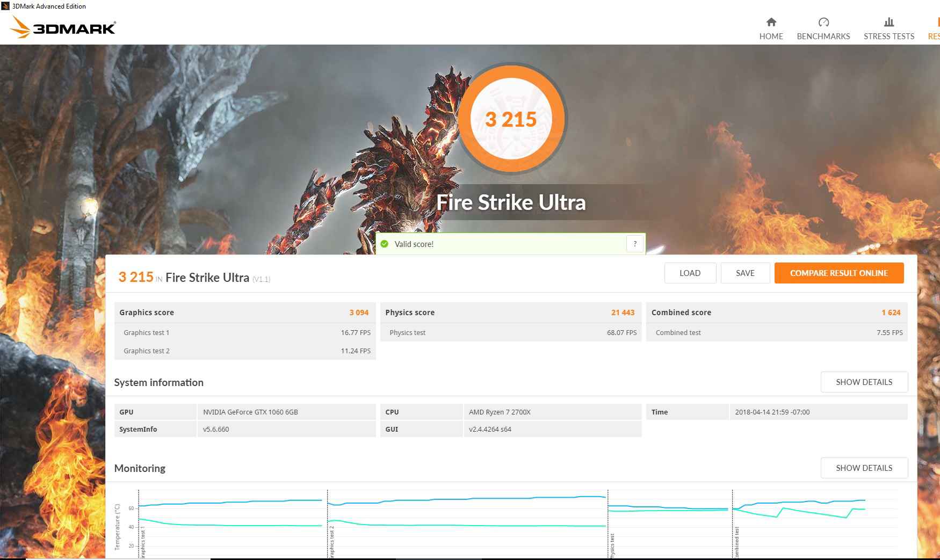Click the LOAD button
Image resolution: width=940 pixels, height=560 pixels.
690,273
